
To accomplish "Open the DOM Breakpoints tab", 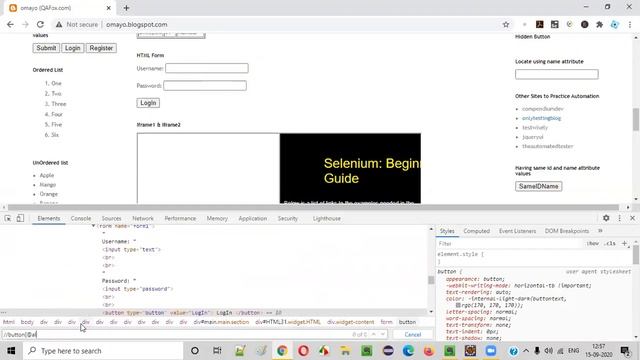I will pyautogui.click(x=567, y=231).
